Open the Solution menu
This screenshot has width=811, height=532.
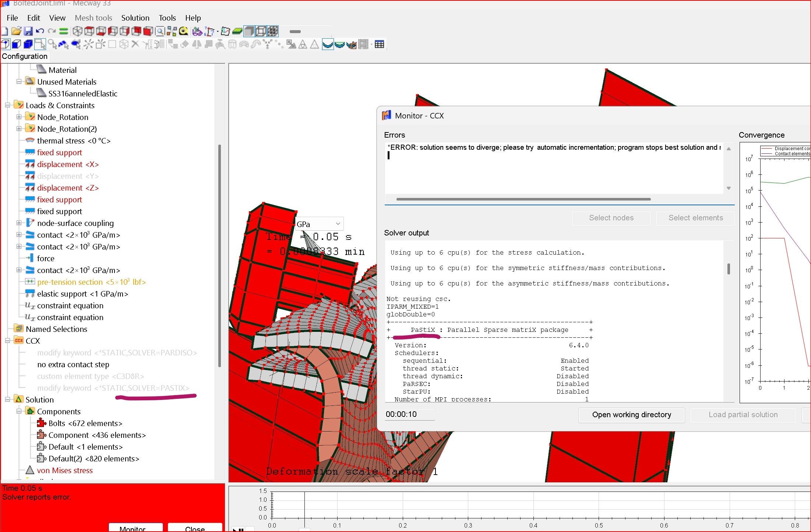click(135, 18)
